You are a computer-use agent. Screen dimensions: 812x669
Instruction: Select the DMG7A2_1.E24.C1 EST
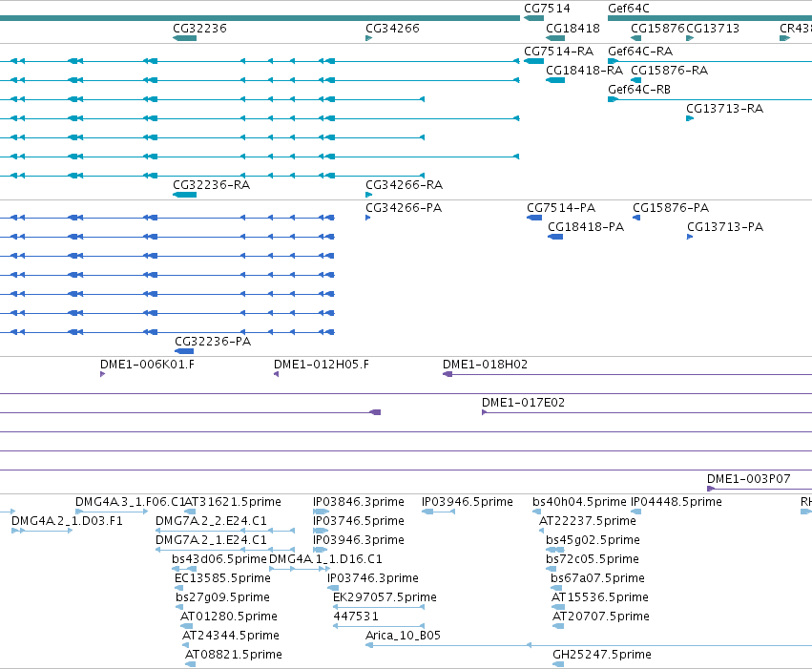(x=225, y=550)
